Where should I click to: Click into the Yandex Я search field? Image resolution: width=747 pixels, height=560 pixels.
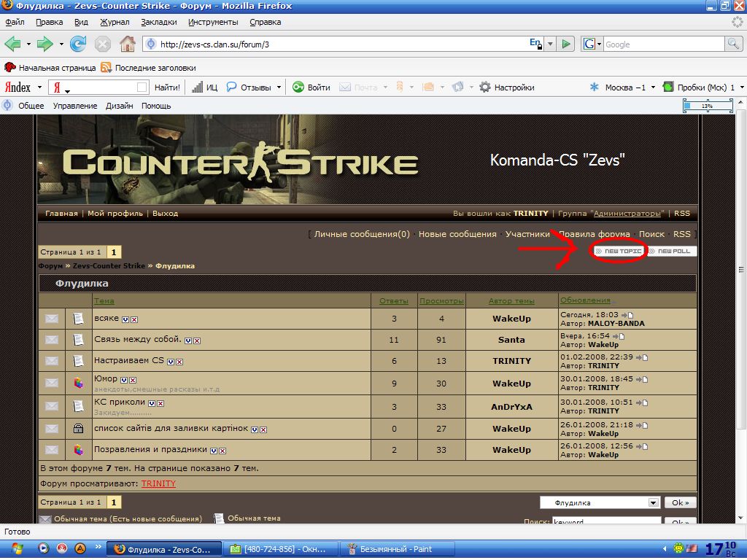[100, 87]
